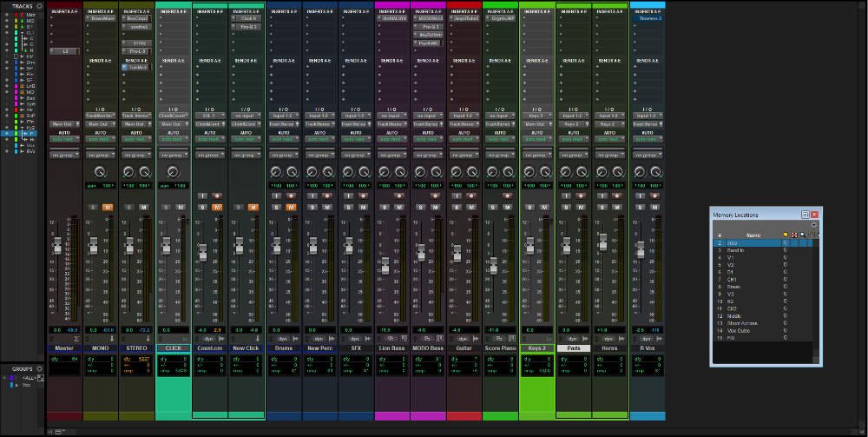
Task: Solo the Horns track
Action: tap(602, 207)
